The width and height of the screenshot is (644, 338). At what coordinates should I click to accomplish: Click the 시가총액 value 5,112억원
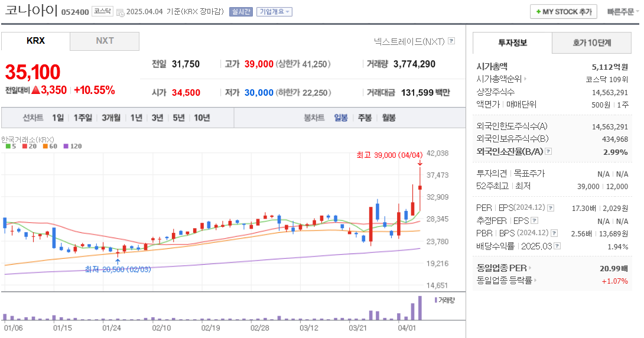pos(610,67)
